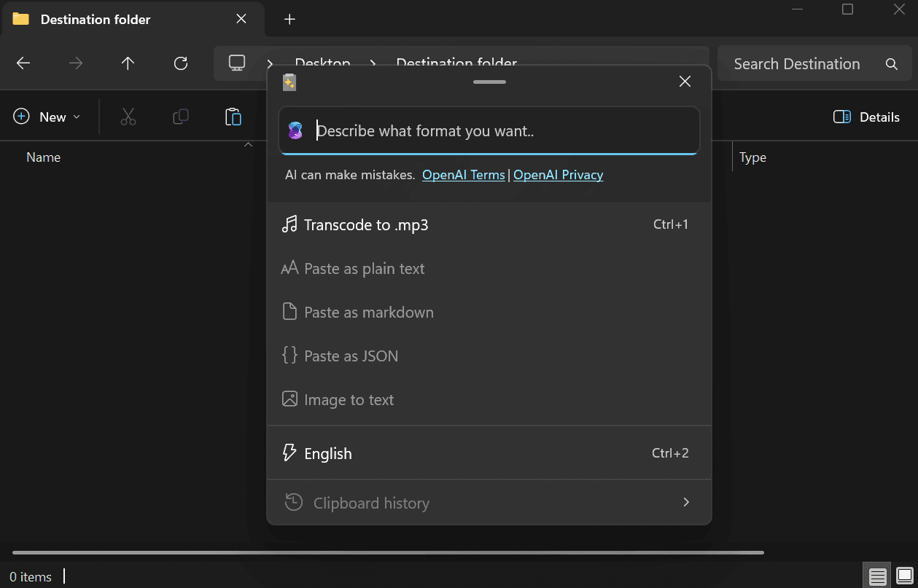
Task: Click the horizontal scrollbar at the bottom
Action: tap(388, 553)
